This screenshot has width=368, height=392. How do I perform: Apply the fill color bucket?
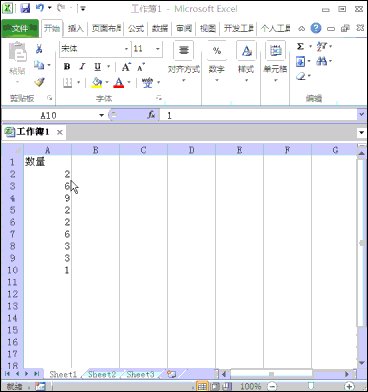(97, 82)
